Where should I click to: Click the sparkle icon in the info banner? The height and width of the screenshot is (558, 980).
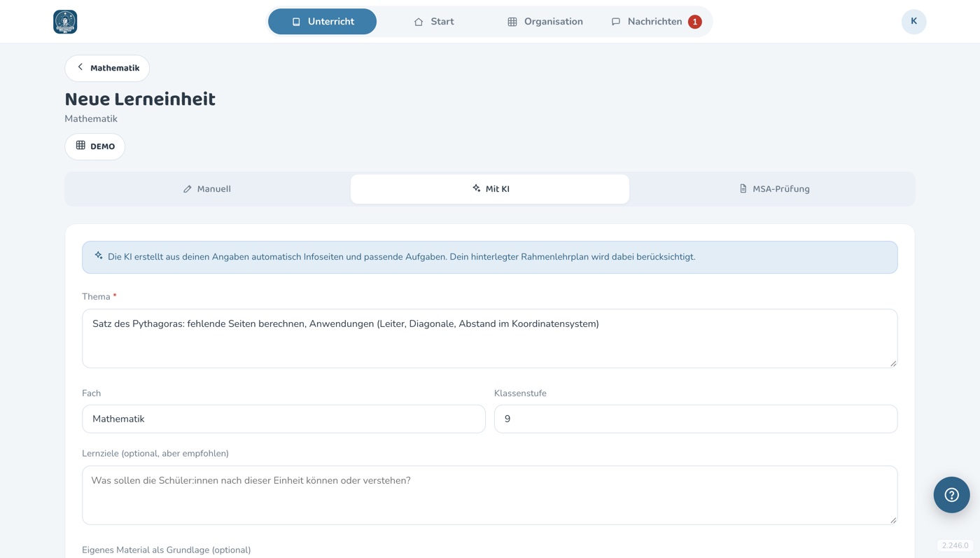[99, 256]
